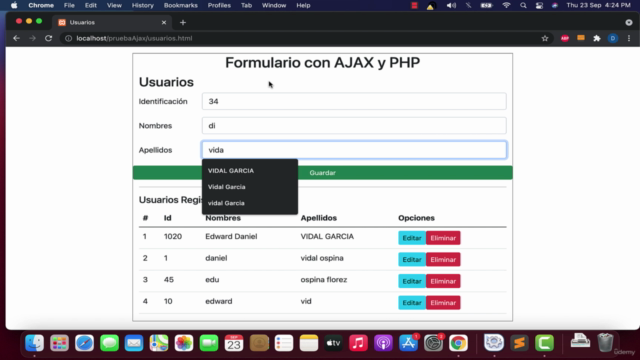
Task: Delete the edward vid row
Action: point(443,303)
